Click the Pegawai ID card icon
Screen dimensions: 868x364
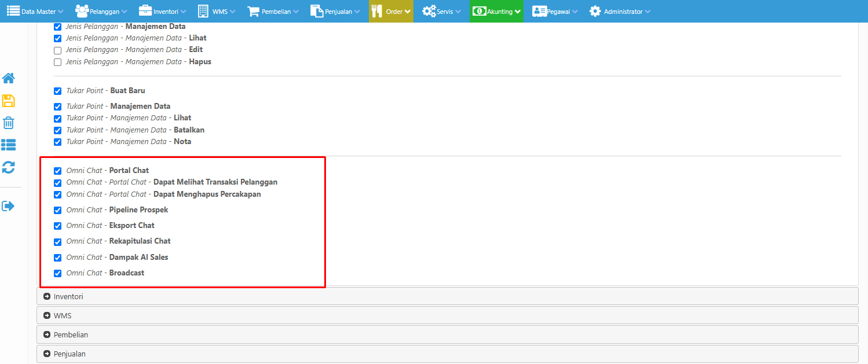point(540,11)
